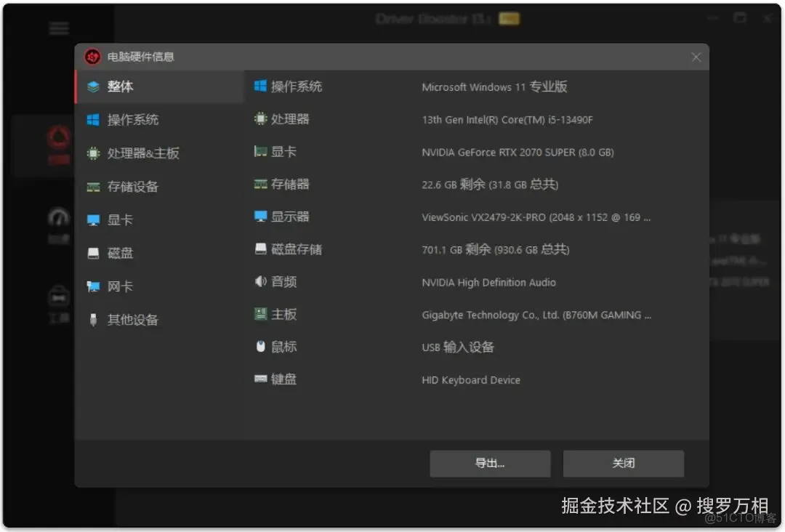785x532 pixels.
Task: Click the 导出 export button
Action: coord(490,463)
